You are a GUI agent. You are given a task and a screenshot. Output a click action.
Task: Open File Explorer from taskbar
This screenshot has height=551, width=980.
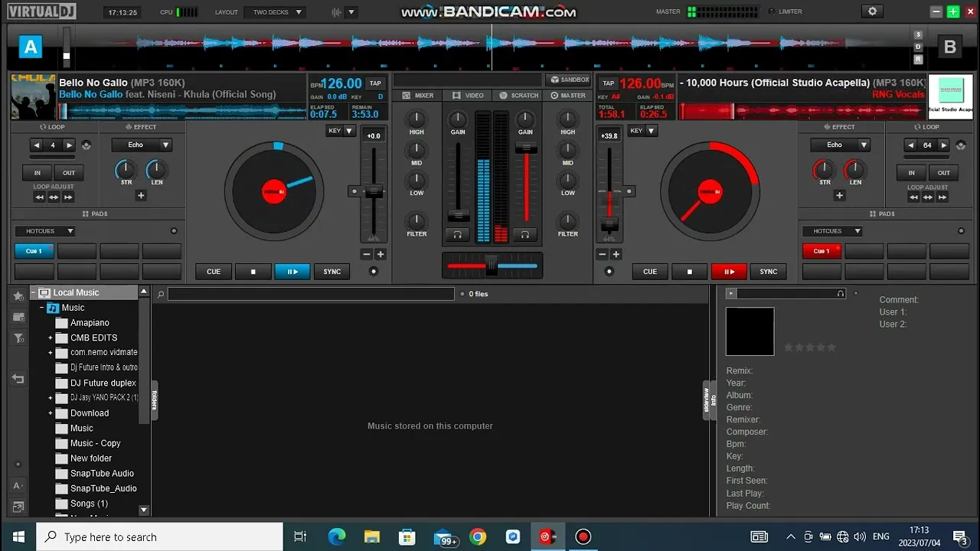(x=372, y=536)
